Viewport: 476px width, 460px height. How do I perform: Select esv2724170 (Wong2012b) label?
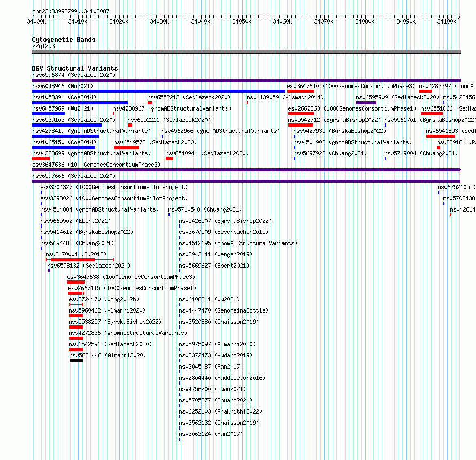(104, 299)
